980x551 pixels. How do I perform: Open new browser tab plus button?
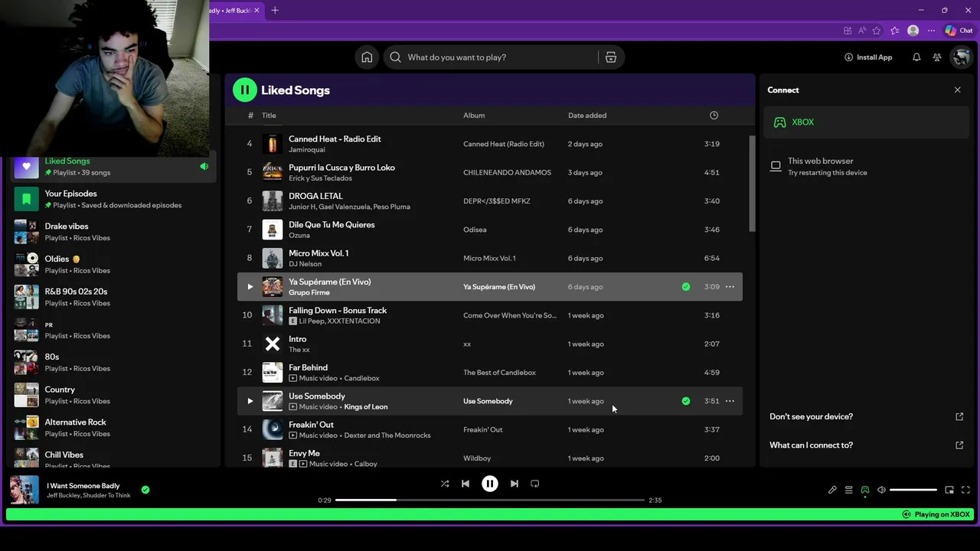click(x=275, y=11)
